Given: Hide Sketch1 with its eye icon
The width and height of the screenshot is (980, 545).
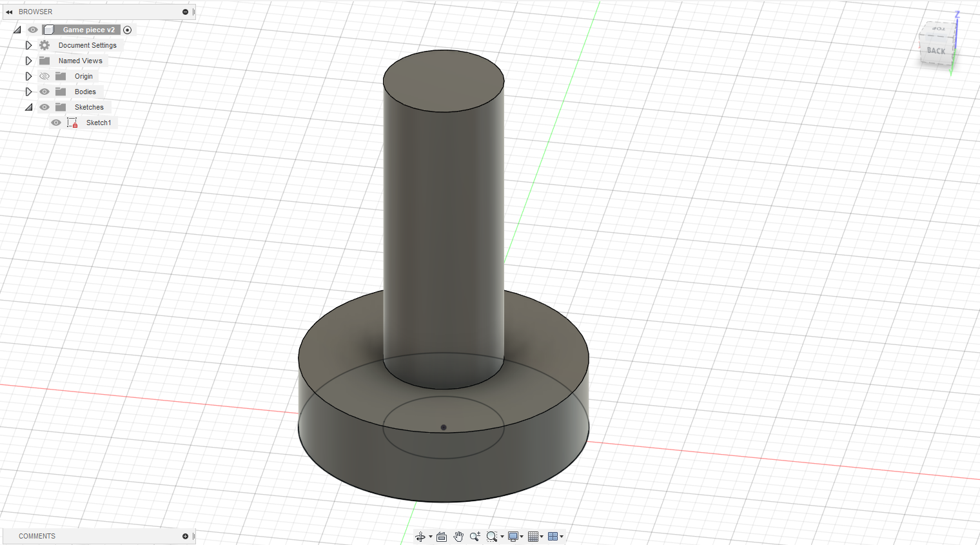Looking at the screenshot, I should (x=56, y=123).
